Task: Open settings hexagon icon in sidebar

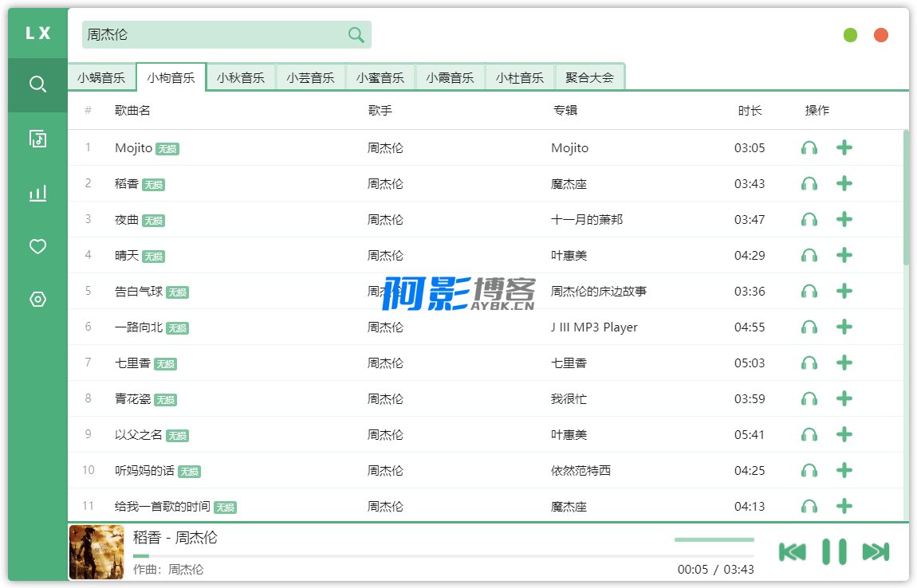Action: [x=37, y=300]
